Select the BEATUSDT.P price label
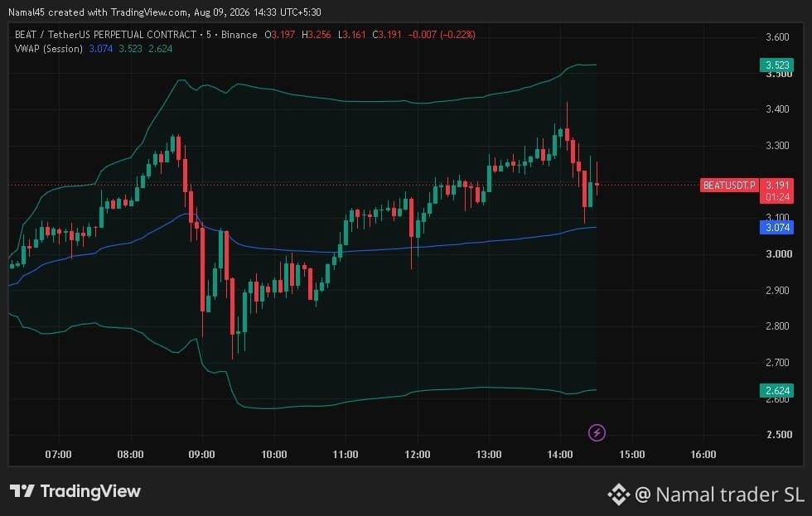This screenshot has height=516, width=812. tap(729, 185)
